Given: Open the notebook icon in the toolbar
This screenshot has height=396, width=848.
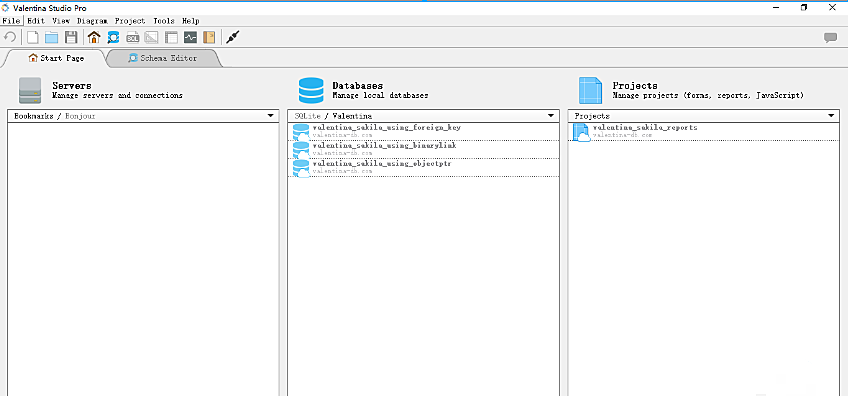Looking at the screenshot, I should (x=209, y=37).
